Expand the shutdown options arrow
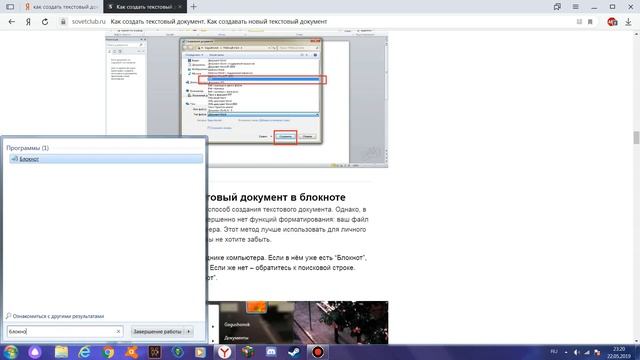The height and width of the screenshot is (360, 640). [x=189, y=331]
